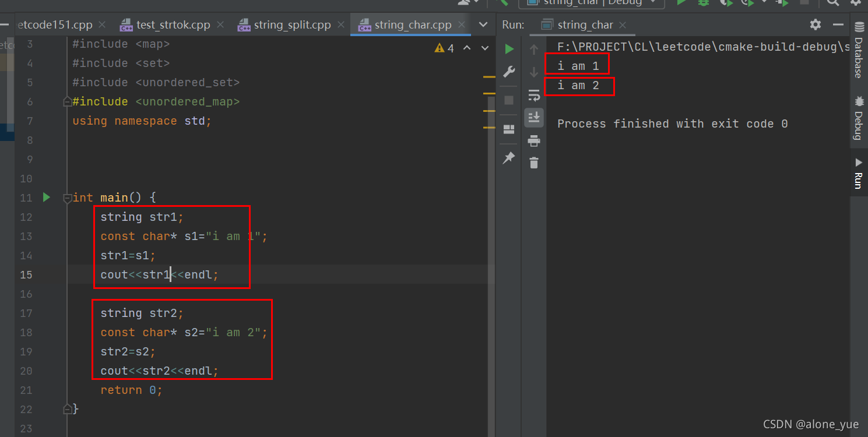Image resolution: width=868 pixels, height=437 pixels.
Task: Close the etcode151.cpp tab
Action: (102, 25)
